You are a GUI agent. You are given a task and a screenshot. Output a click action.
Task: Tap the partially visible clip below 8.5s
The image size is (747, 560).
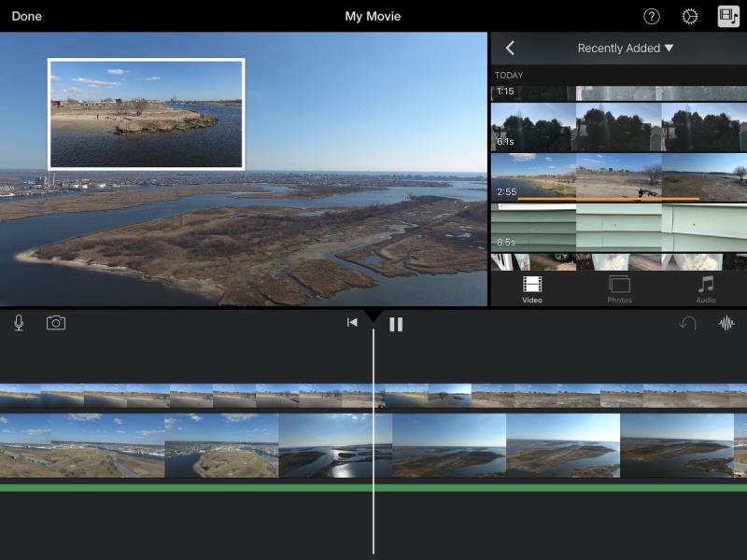point(619,262)
